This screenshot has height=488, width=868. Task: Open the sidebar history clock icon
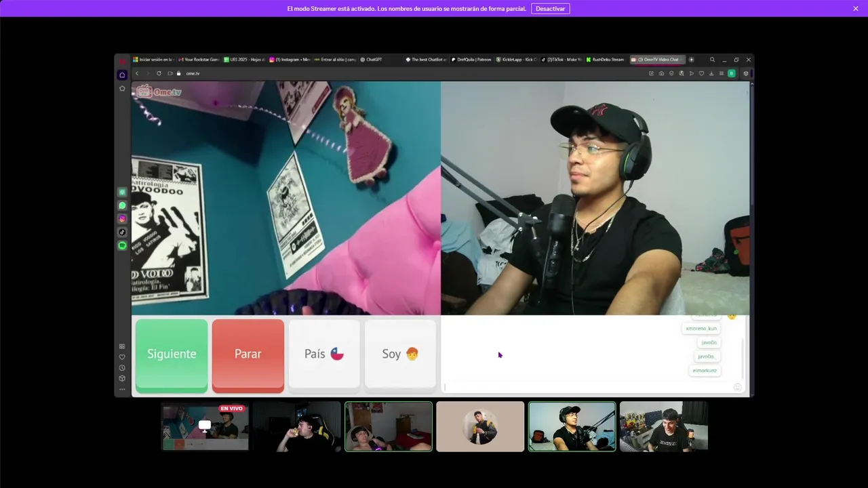[122, 368]
